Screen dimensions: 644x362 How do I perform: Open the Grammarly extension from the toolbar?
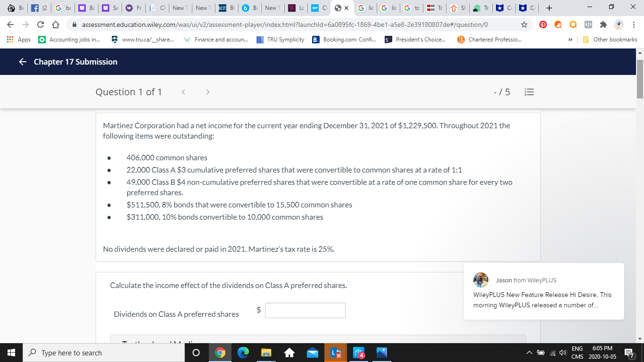[558, 24]
